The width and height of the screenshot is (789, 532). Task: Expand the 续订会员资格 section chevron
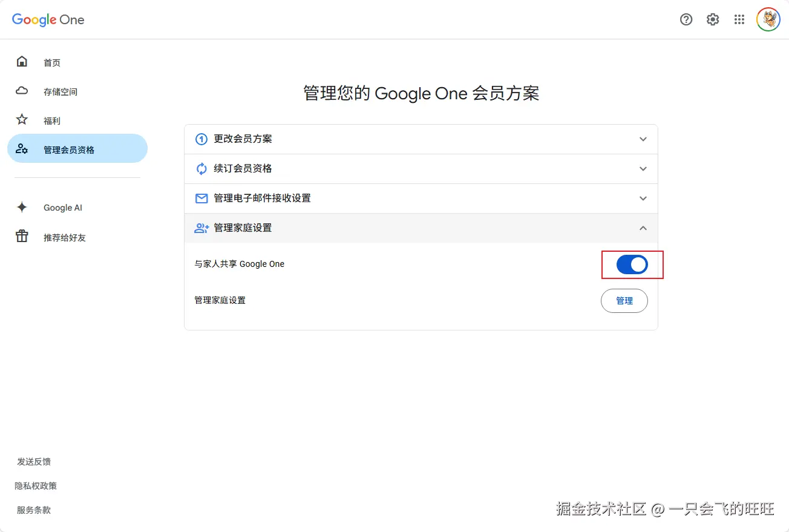(x=643, y=169)
